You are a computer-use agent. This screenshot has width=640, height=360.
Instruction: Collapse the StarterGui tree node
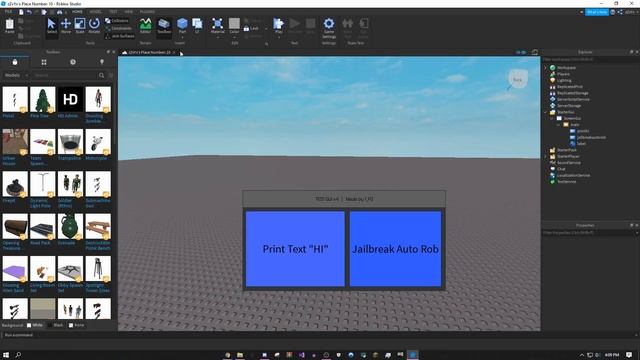pyautogui.click(x=546, y=112)
